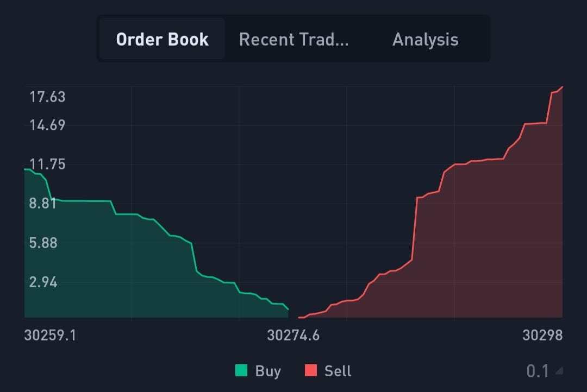Click the triangle next to 0.1

pos(559,371)
